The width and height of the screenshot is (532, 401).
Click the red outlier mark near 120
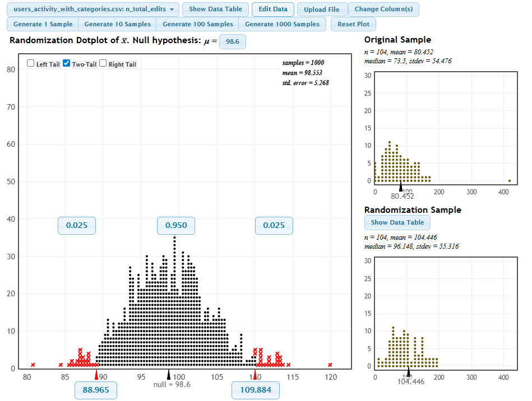point(330,365)
